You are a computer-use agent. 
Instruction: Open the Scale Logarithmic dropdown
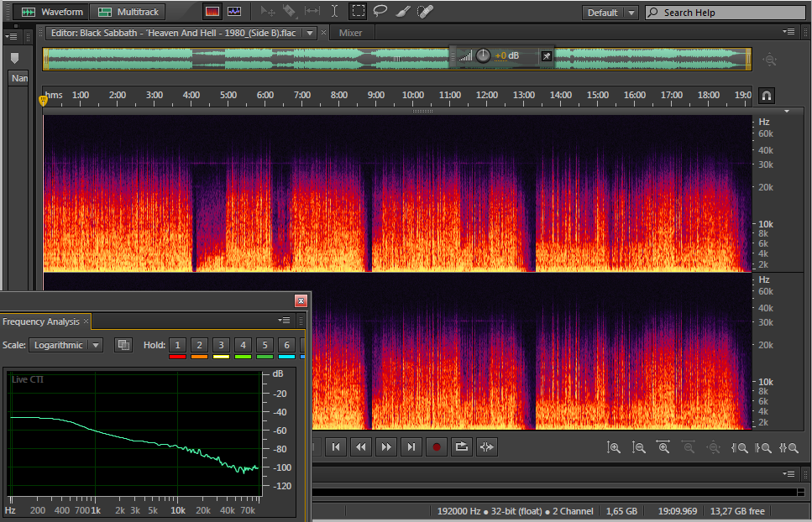[x=65, y=345]
